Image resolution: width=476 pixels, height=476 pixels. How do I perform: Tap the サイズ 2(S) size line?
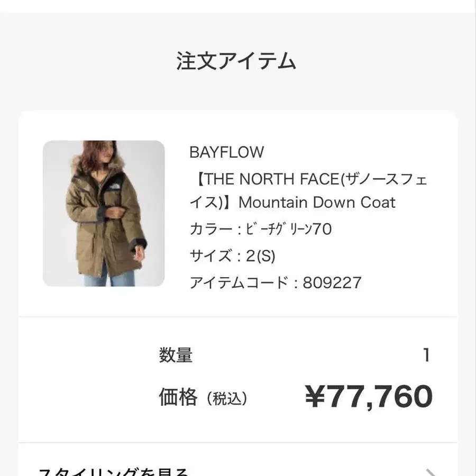point(232,256)
